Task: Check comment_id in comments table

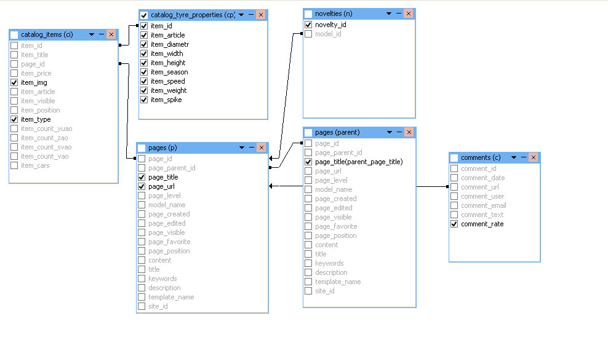Action: 454,168
